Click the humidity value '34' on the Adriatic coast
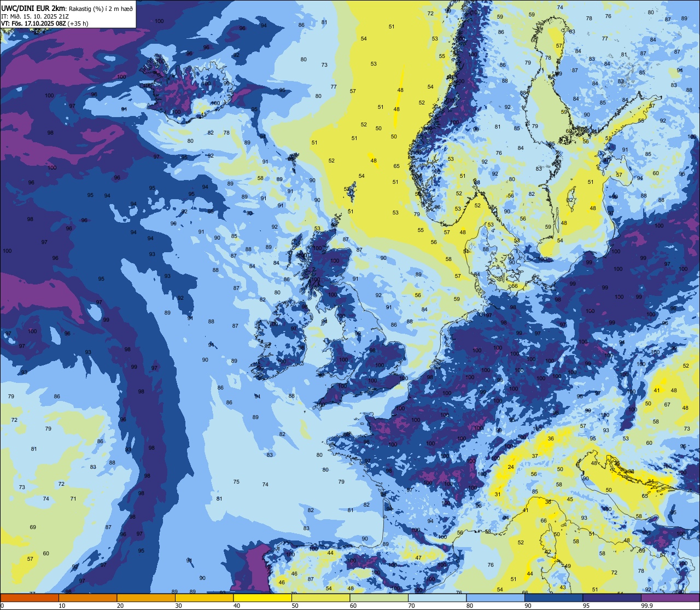Viewport: 700px width, 610px height. click(650, 481)
